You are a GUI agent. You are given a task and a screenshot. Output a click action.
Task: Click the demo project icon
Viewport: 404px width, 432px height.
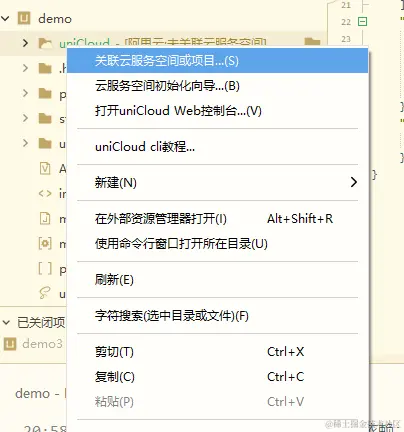24,18
